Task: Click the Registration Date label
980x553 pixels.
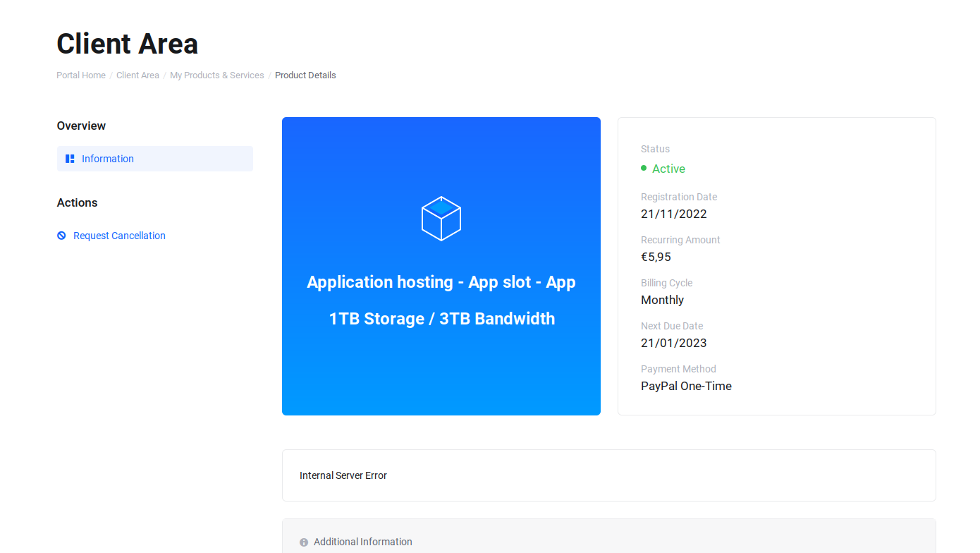Action: 679,197
